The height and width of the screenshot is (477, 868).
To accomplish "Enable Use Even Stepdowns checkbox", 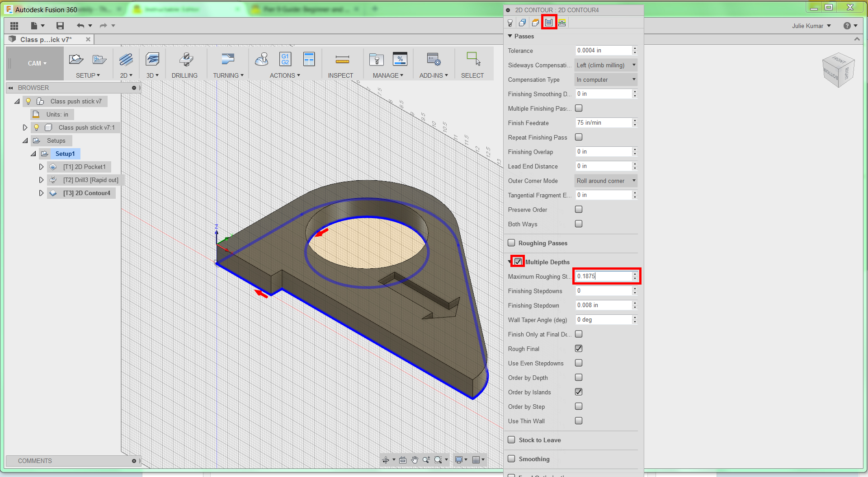I will tap(579, 363).
